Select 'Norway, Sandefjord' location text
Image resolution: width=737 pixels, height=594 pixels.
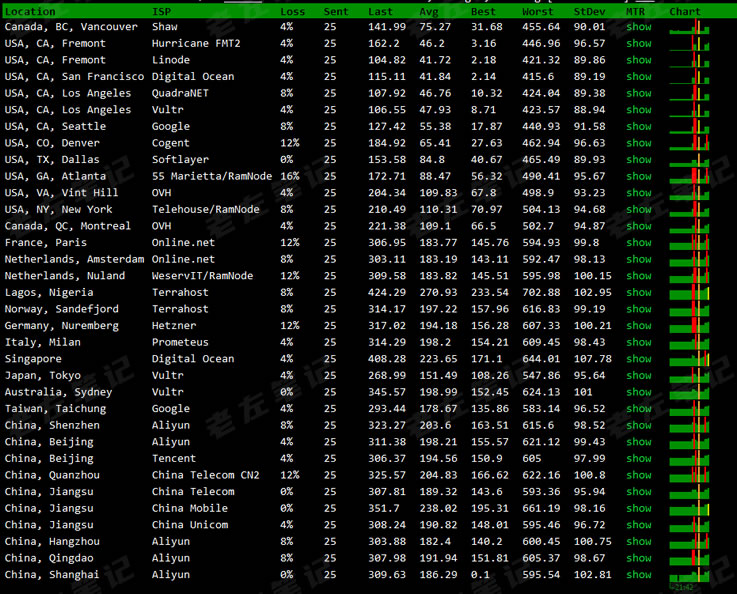62,309
